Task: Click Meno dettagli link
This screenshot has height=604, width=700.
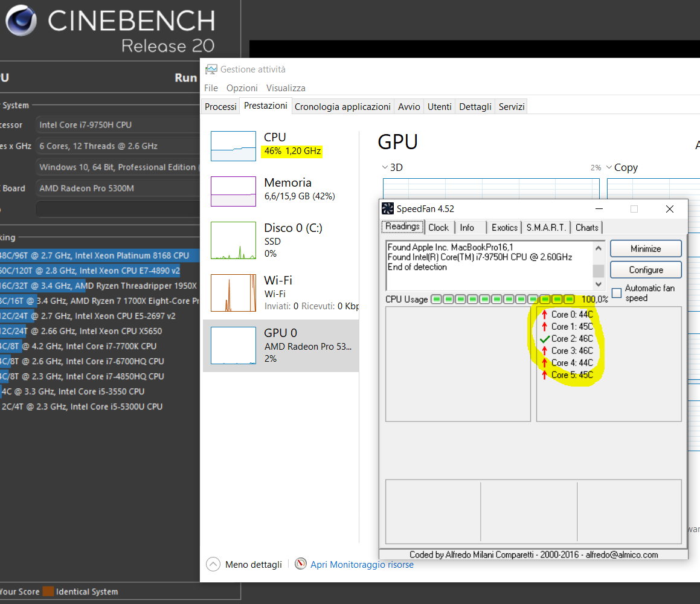Action: pyautogui.click(x=253, y=564)
